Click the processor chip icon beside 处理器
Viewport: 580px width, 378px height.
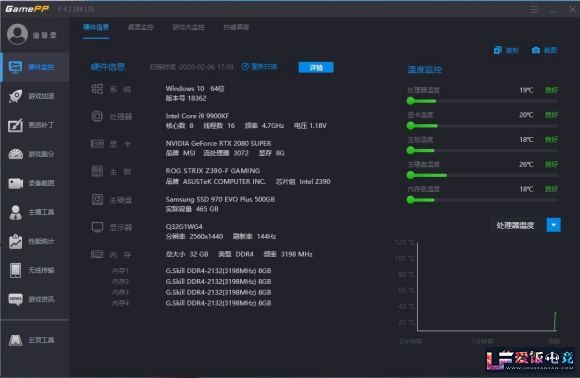tap(97, 116)
